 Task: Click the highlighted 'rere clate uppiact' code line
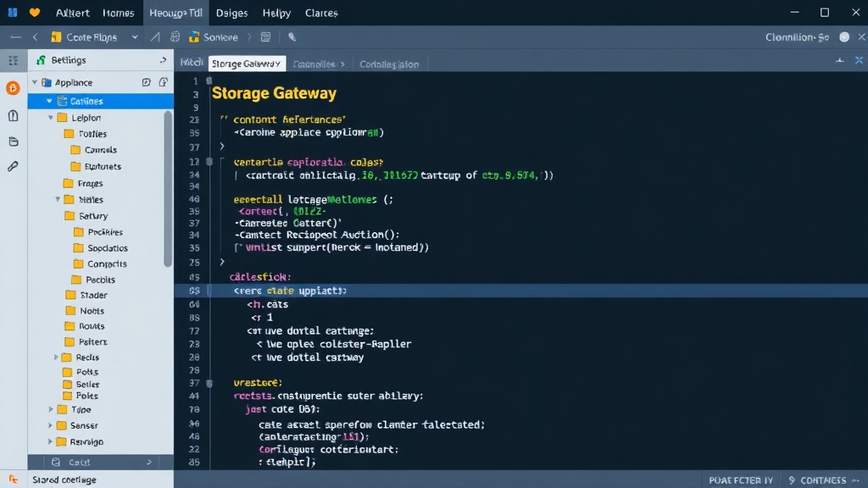click(521, 291)
